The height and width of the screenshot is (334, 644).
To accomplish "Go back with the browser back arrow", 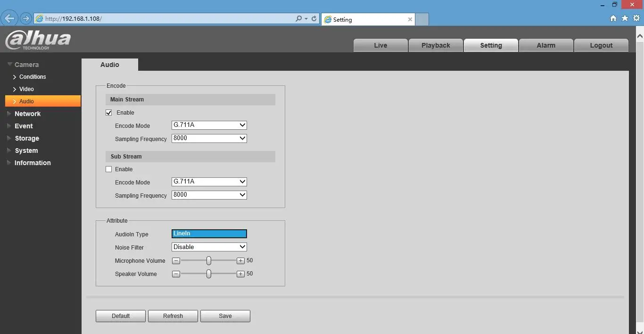I will (9, 18).
